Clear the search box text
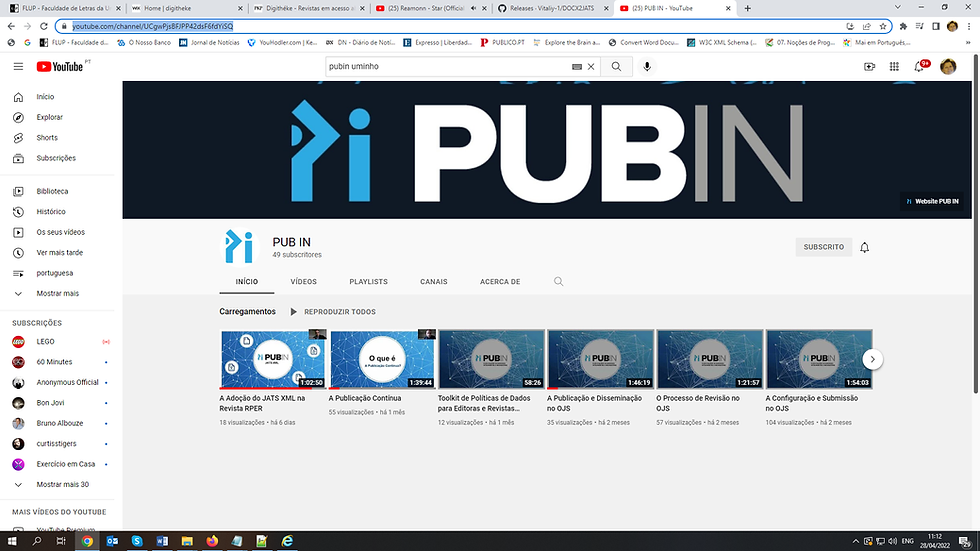The height and width of the screenshot is (551, 980). click(x=591, y=67)
